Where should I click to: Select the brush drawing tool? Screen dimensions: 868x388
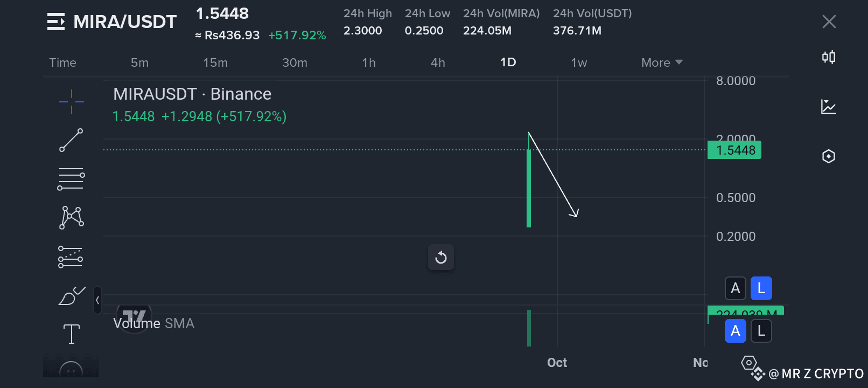point(71,296)
